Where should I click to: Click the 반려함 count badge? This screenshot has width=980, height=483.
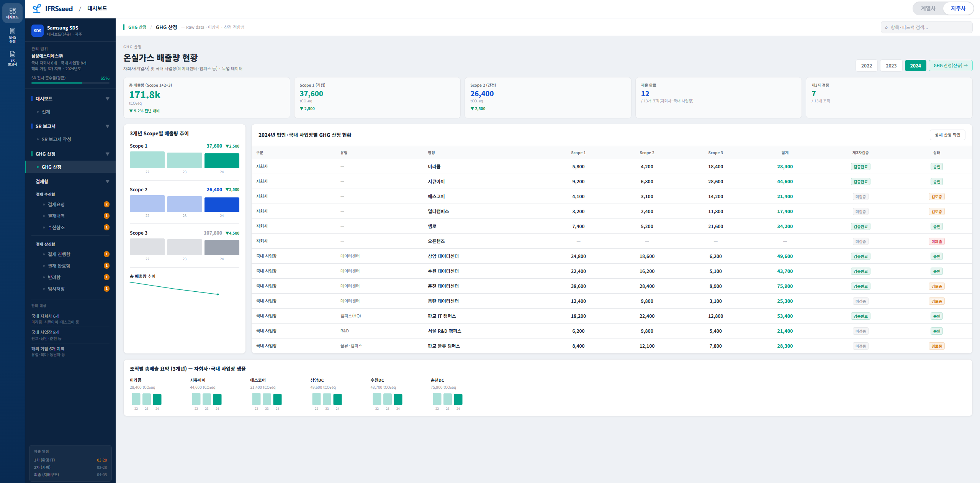[107, 277]
